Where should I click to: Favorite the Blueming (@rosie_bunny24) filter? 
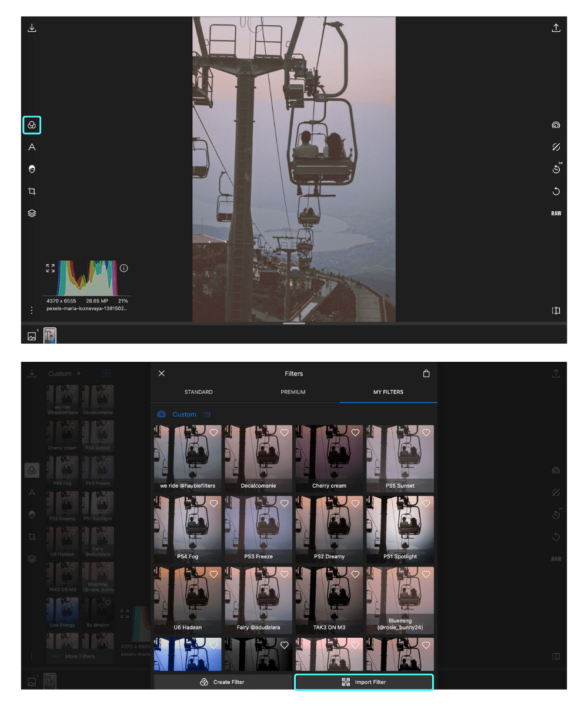tap(426, 574)
